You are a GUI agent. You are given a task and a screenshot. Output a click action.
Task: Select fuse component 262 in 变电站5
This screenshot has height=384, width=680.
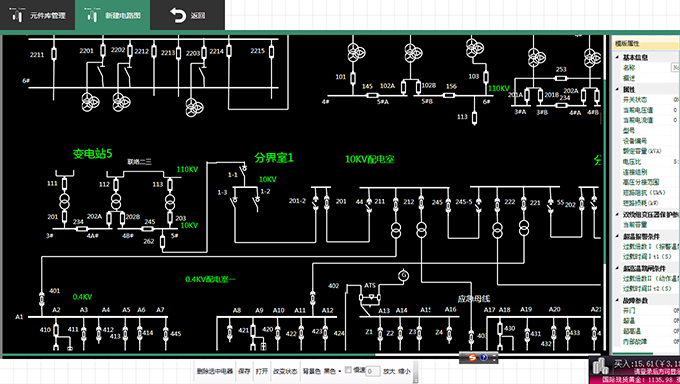[x=162, y=241]
